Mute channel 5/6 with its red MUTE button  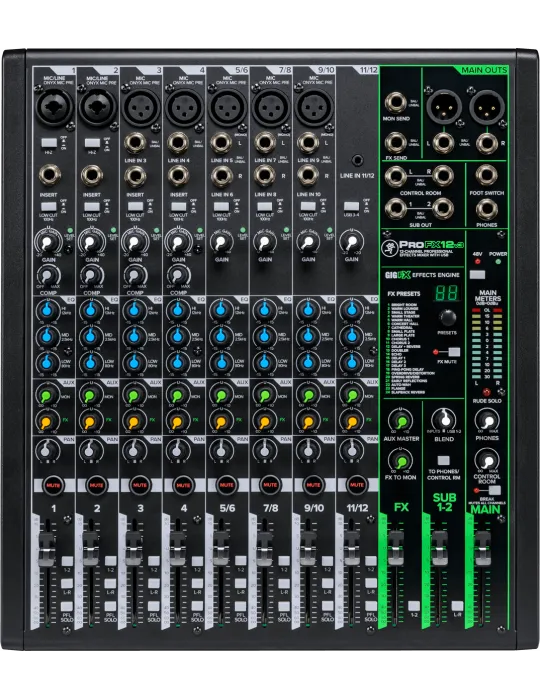click(x=226, y=485)
